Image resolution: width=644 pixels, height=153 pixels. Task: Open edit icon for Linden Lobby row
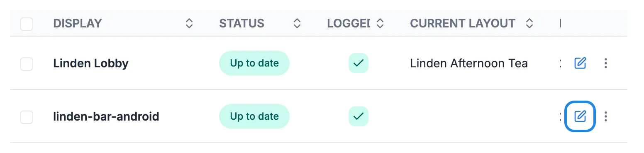click(x=580, y=63)
